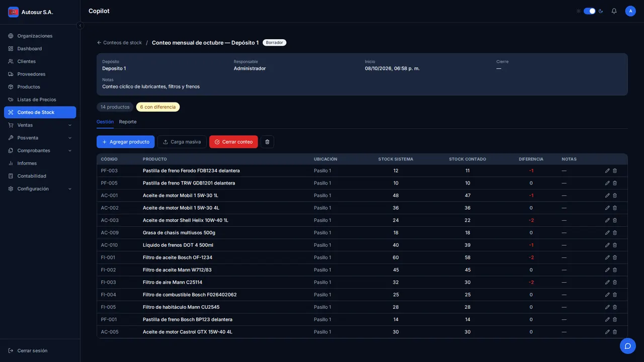Screen dimensions: 644x362
Task: Delete the count with the toolbar trash icon
Action: tap(267, 142)
